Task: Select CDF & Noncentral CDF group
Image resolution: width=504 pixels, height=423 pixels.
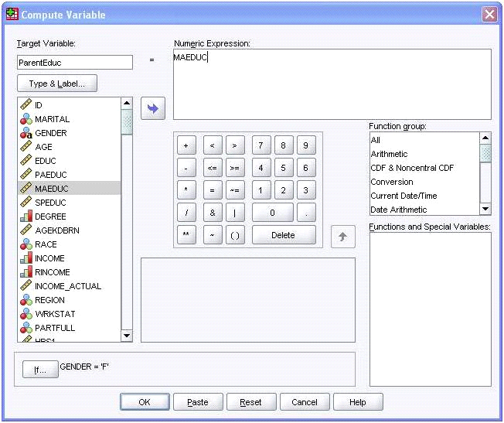Action: click(x=424, y=168)
